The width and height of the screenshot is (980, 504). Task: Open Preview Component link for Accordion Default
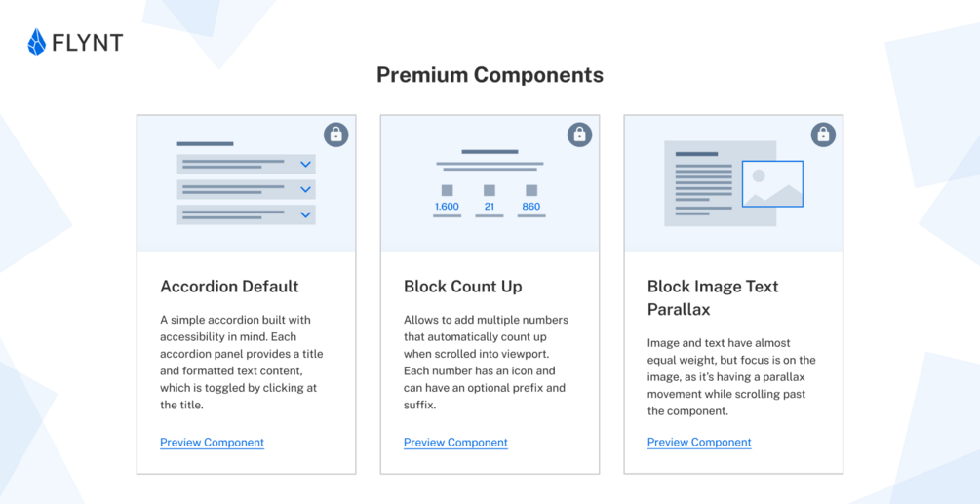(x=212, y=443)
